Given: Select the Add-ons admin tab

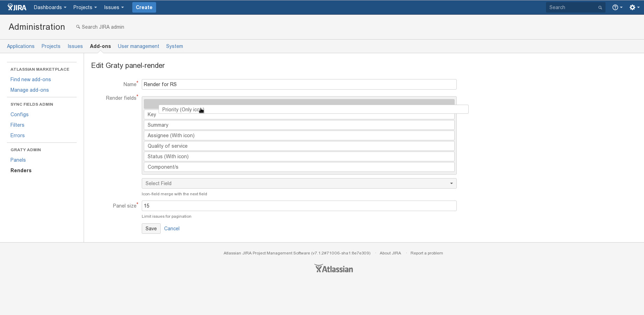Looking at the screenshot, I should coord(100,46).
